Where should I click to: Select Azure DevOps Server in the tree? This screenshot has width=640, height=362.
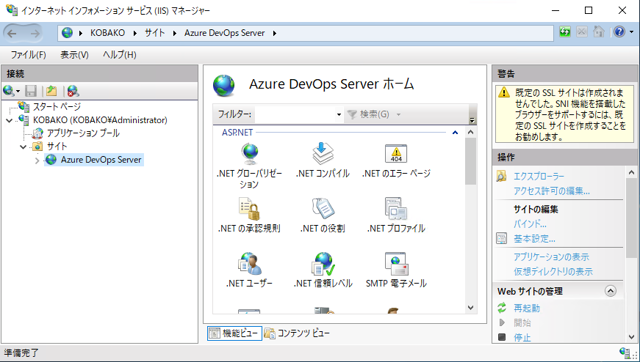pos(101,160)
